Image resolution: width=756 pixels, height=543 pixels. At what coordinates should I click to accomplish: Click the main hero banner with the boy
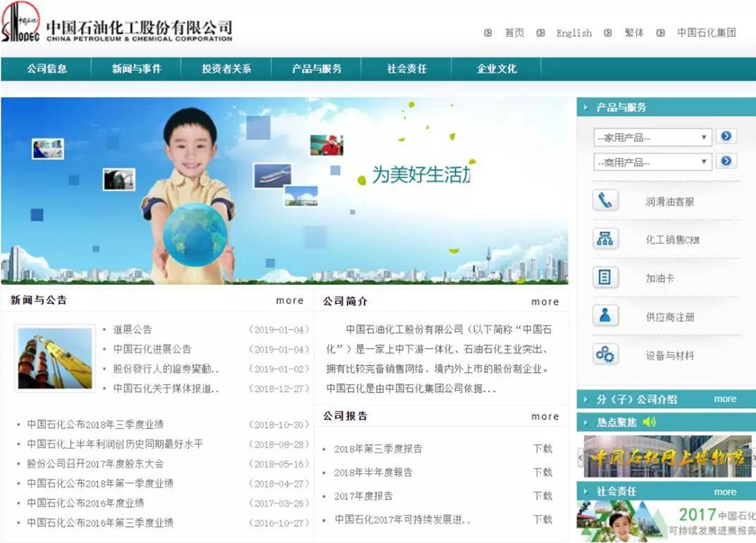(x=285, y=191)
